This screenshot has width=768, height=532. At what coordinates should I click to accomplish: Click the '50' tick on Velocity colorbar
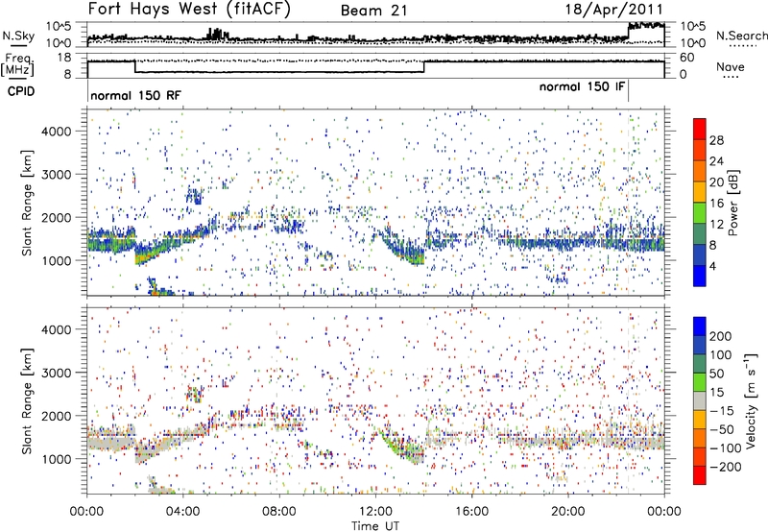(717, 374)
